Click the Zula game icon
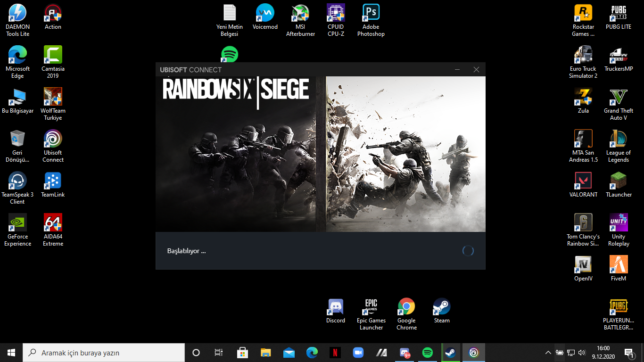 coord(583,100)
